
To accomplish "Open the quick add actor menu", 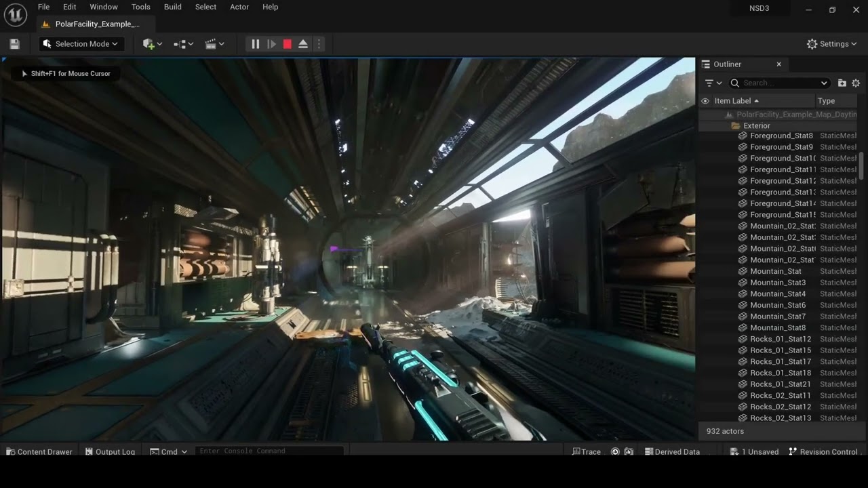I will coord(152,44).
